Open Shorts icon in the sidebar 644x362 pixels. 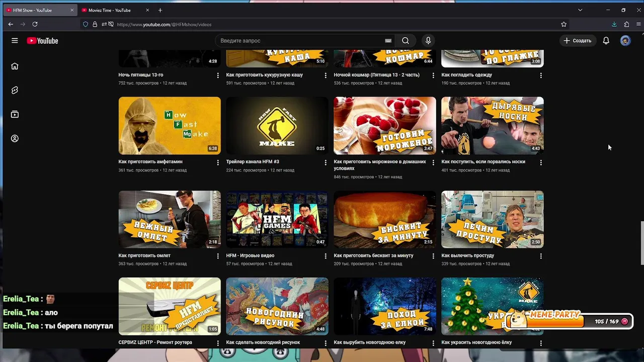click(x=15, y=90)
